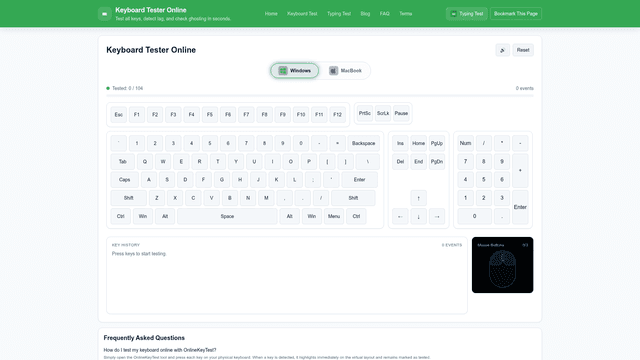Open the Blog nav link

pos(365,14)
